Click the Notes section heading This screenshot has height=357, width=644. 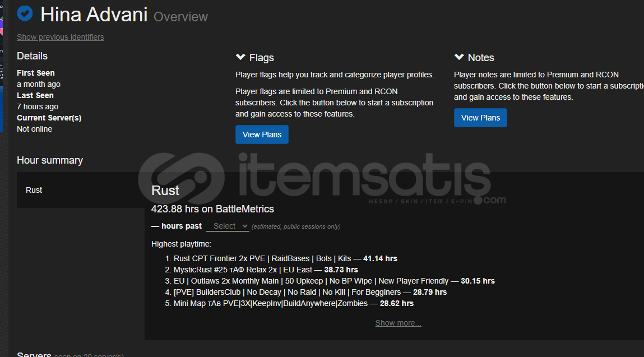481,58
